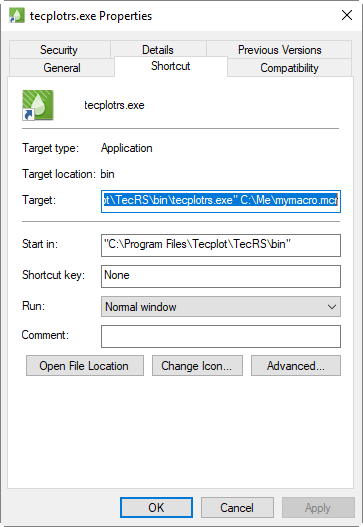
Task: Click the Apply button
Action: click(x=318, y=508)
